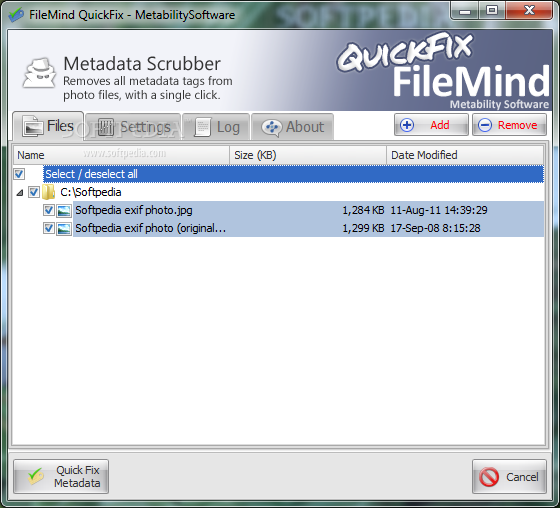Click the About tab speech bubble icon
560x508 pixels.
pos(272,128)
